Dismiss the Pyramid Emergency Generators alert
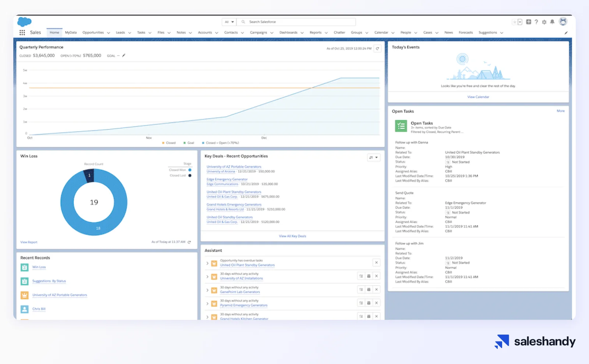 coord(376,303)
